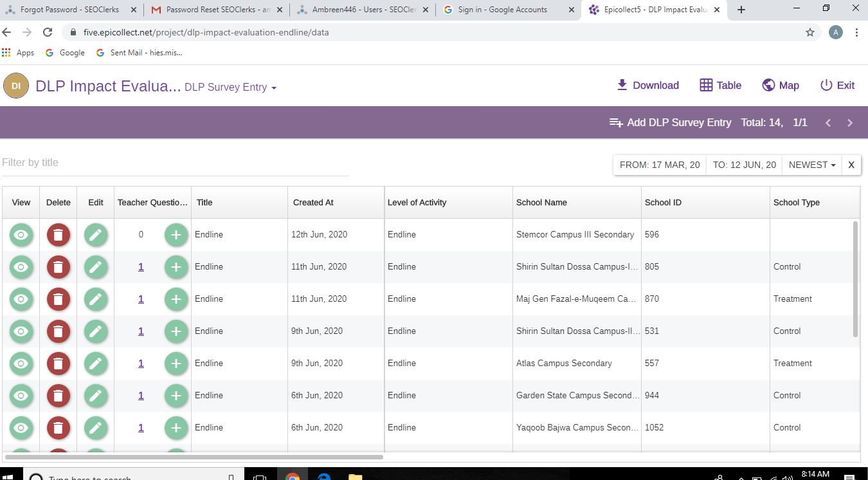View the Stemcor Campus III Secondary entry
This screenshot has height=480, width=868.
[21, 235]
